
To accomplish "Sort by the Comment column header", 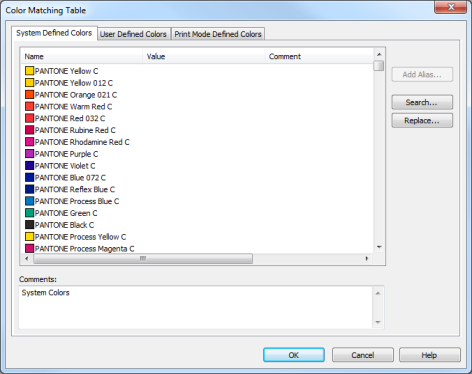I will pos(319,56).
